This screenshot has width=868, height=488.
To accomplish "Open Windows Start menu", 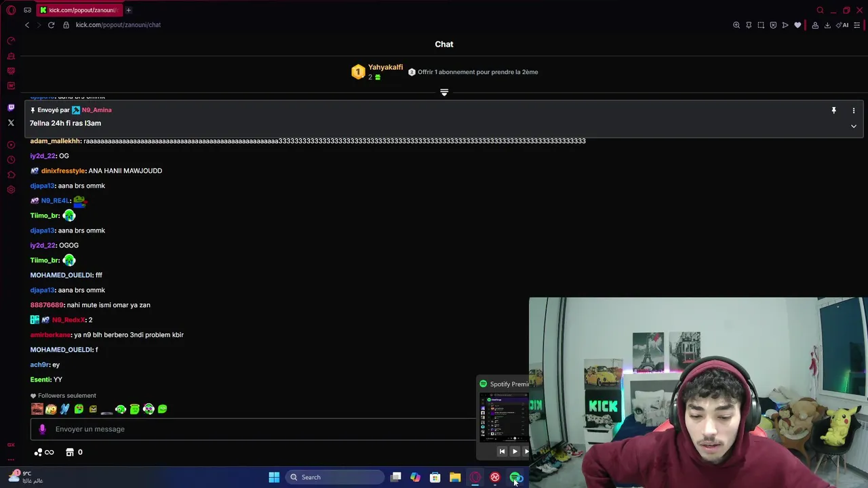I will click(x=274, y=477).
